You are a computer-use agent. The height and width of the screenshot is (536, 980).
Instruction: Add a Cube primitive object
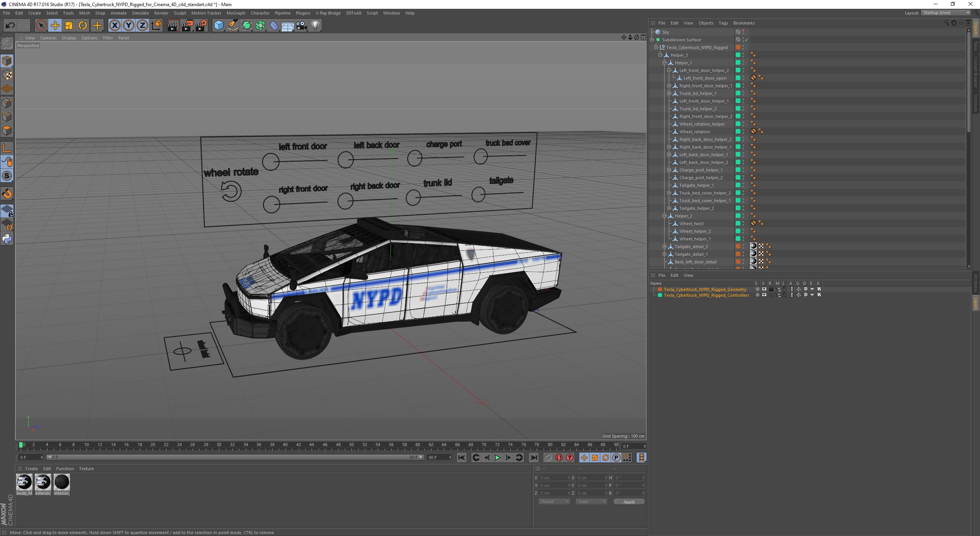tap(219, 26)
